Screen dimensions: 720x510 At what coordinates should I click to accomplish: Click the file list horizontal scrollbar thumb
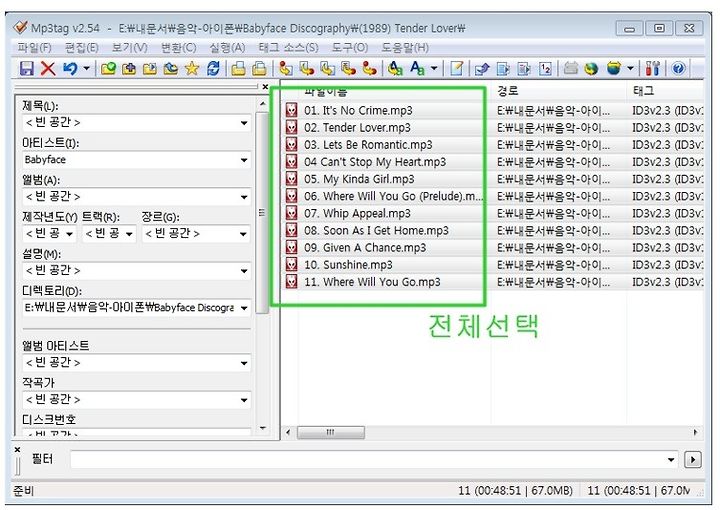(x=331, y=432)
